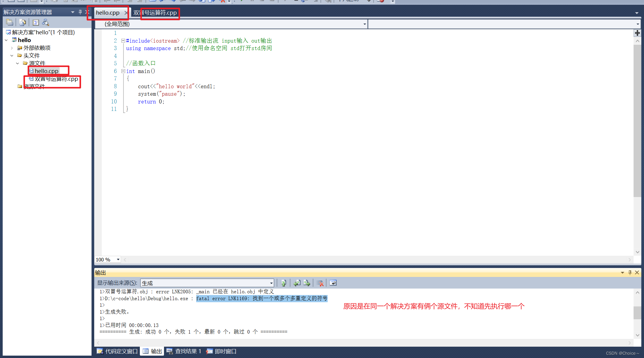Toggle word wrap in the output window

(333, 283)
